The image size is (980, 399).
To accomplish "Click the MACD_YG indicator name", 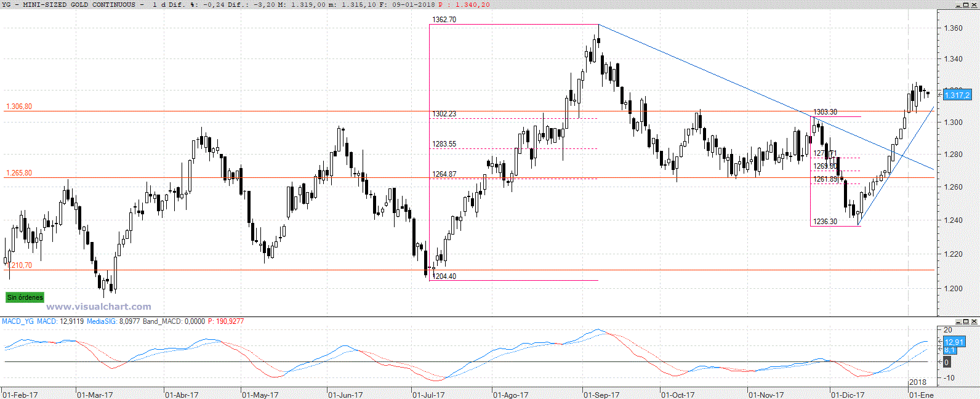I will pyautogui.click(x=18, y=321).
